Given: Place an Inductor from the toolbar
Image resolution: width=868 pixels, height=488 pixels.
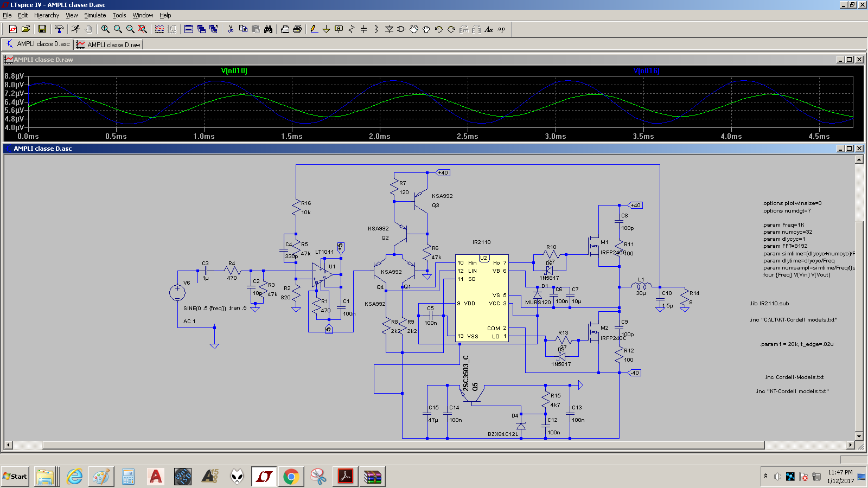Looking at the screenshot, I should (x=376, y=29).
